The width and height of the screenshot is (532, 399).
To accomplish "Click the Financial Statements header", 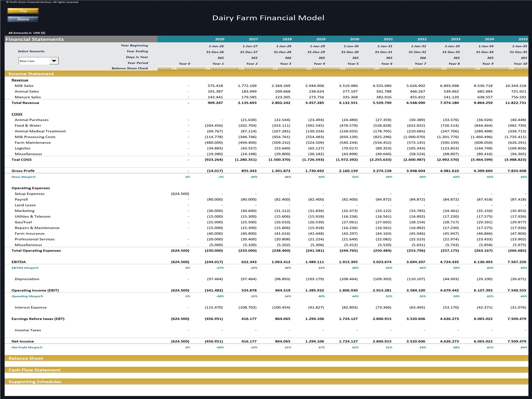I will [x=35, y=39].
